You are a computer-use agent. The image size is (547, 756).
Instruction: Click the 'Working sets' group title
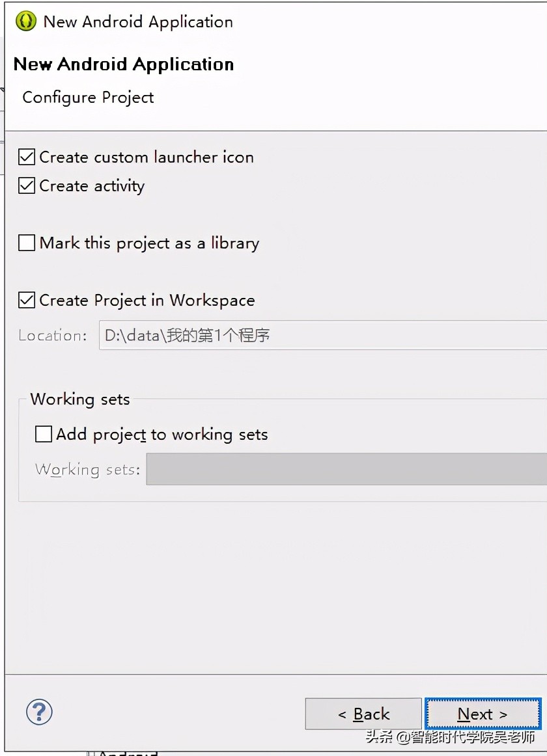pyautogui.click(x=80, y=399)
